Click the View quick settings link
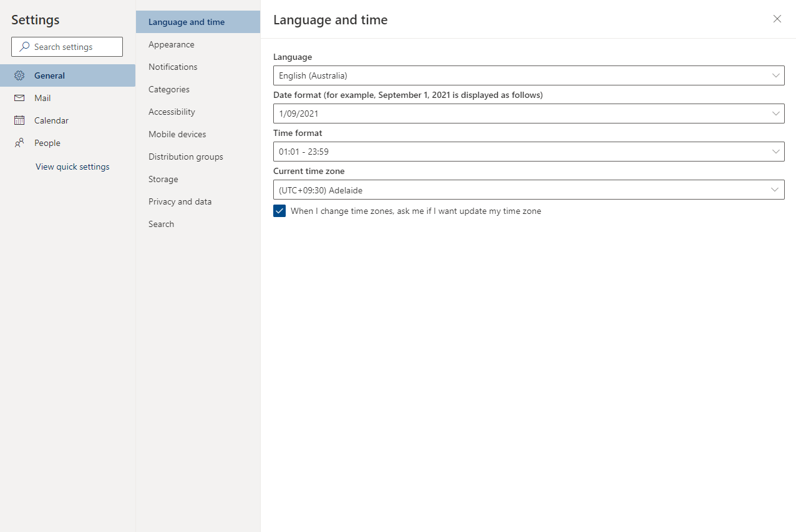The image size is (796, 532). tap(72, 167)
